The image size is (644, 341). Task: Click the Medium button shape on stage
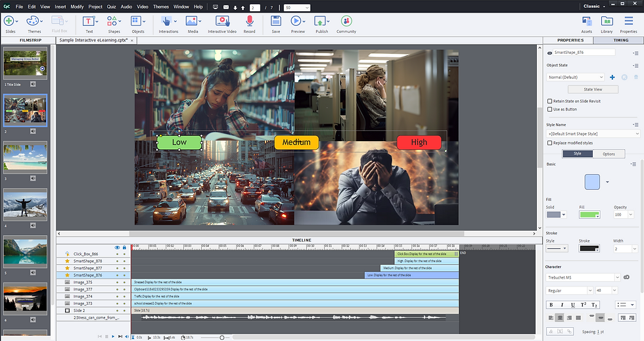296,142
